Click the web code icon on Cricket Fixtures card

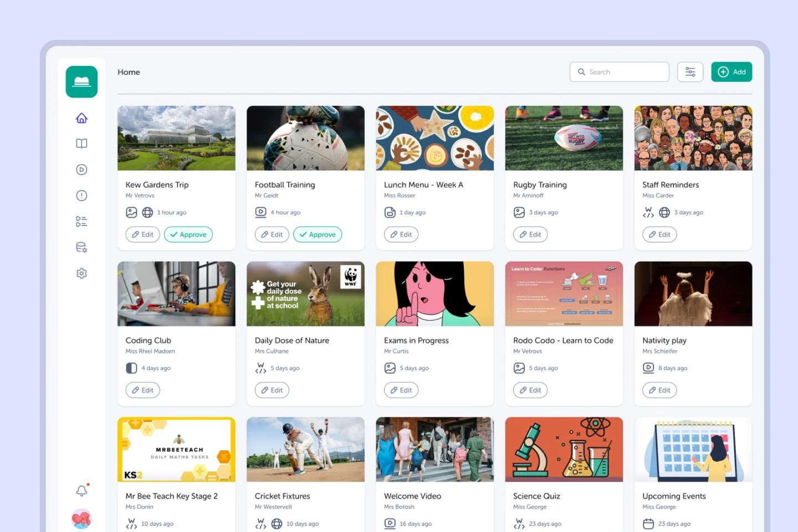coord(260,524)
